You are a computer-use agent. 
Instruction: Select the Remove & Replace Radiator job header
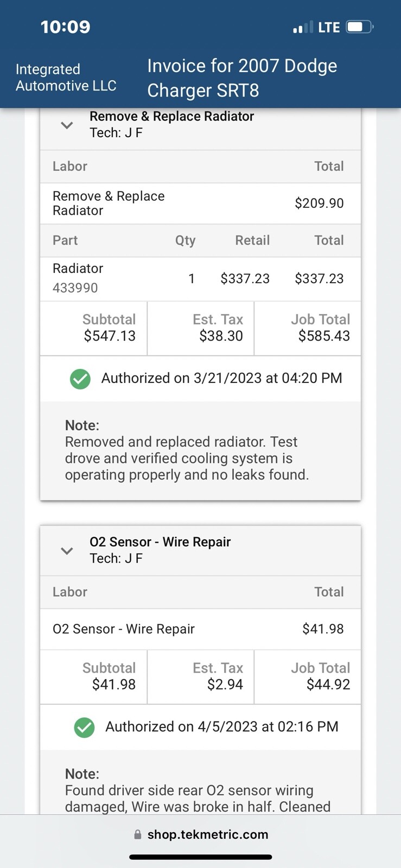(x=171, y=124)
